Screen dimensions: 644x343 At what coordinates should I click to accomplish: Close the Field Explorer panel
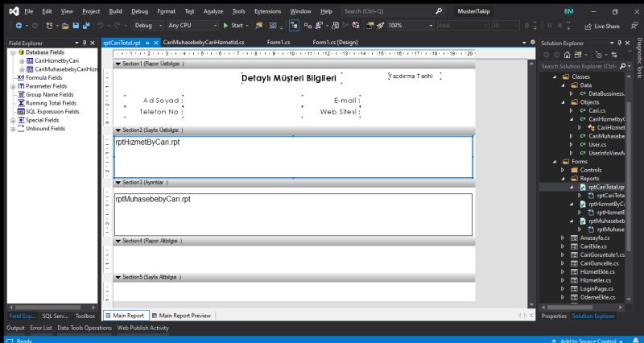click(x=93, y=43)
